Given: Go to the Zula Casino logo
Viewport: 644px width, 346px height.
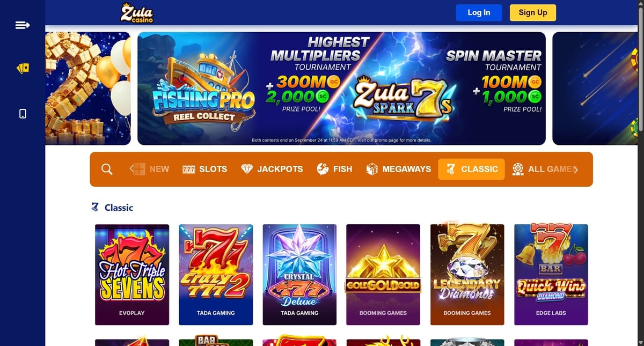Looking at the screenshot, I should pos(137,13).
